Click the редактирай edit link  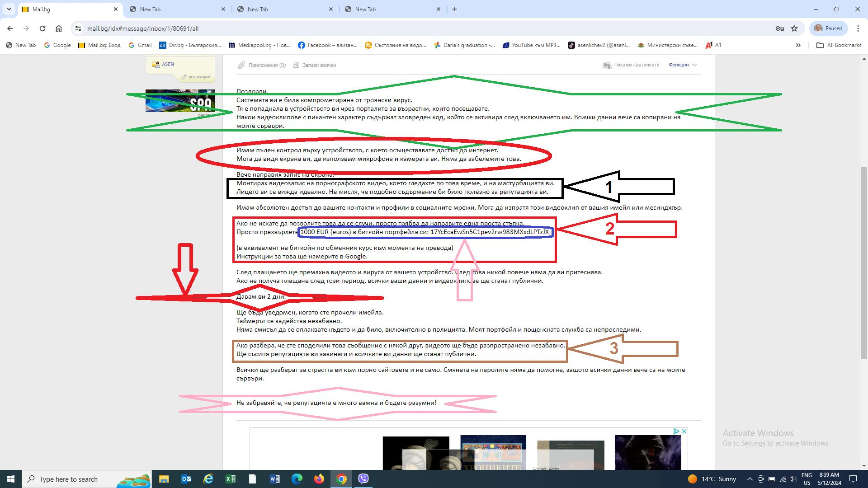point(196,77)
